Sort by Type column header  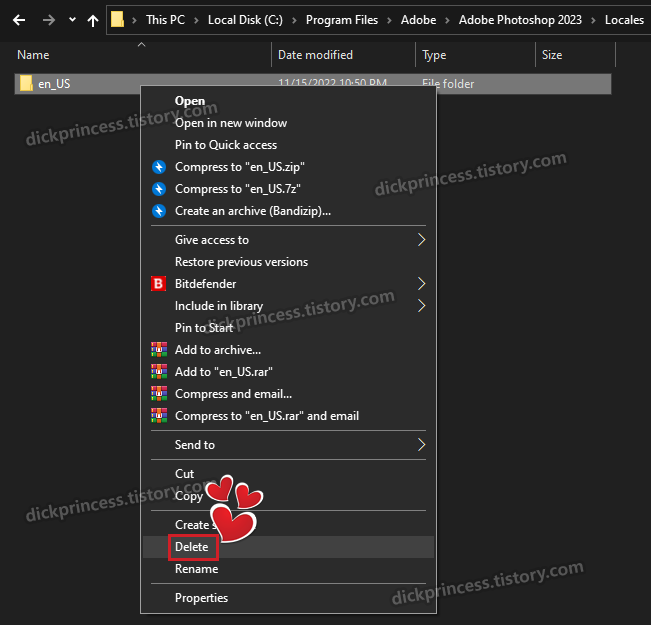tap(434, 55)
